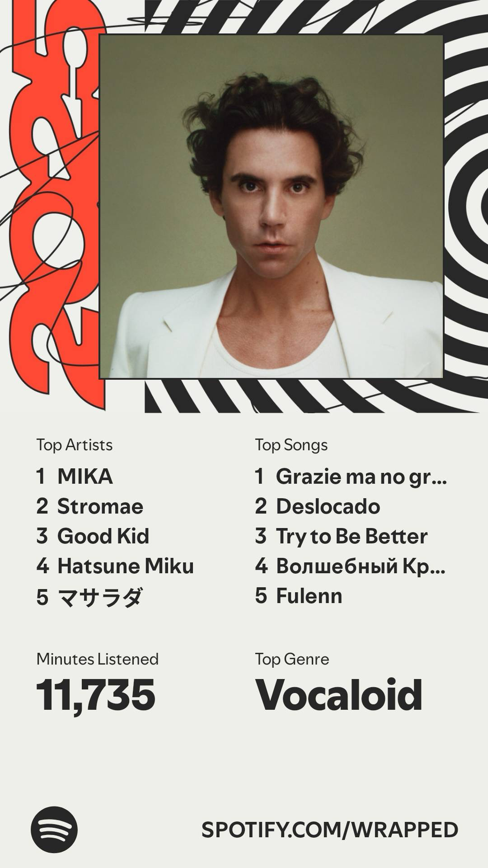Click the Top Artists heading
Image resolution: width=488 pixels, height=868 pixels.
[75, 445]
